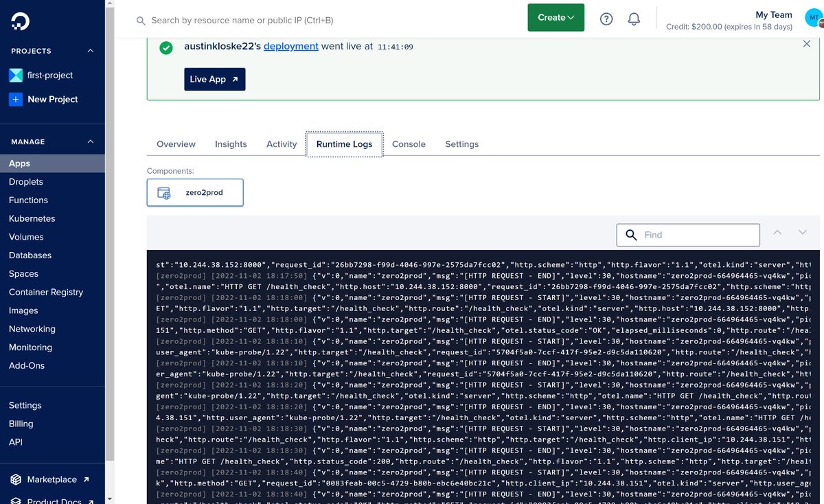This screenshot has height=504, width=824.
Task: Go to Apps in sidebar
Action: (x=52, y=163)
